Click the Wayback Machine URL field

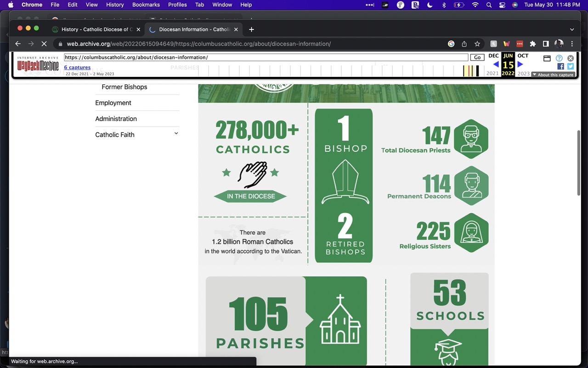[x=266, y=57]
